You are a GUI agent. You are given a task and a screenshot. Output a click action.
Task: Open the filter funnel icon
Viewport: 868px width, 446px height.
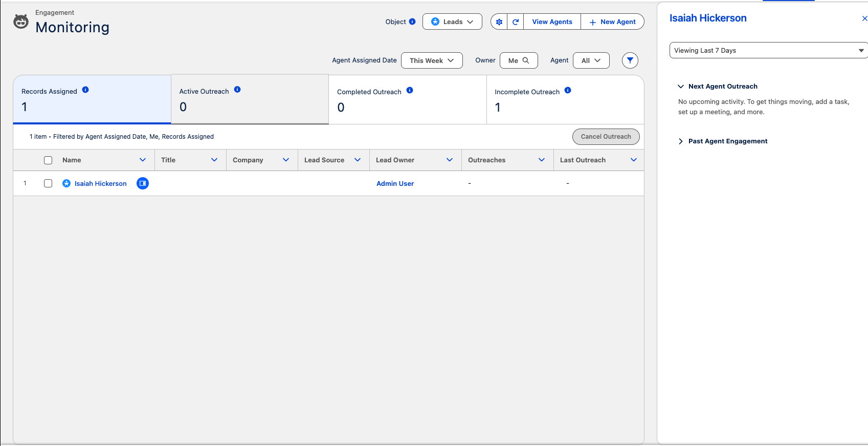[x=630, y=60]
